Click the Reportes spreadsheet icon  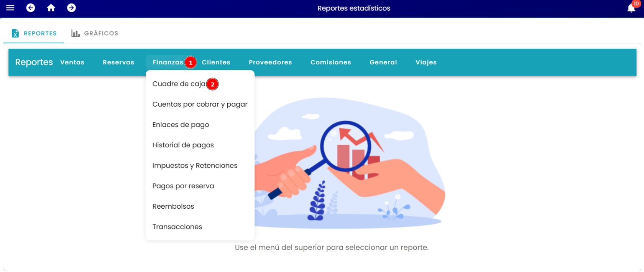point(15,33)
